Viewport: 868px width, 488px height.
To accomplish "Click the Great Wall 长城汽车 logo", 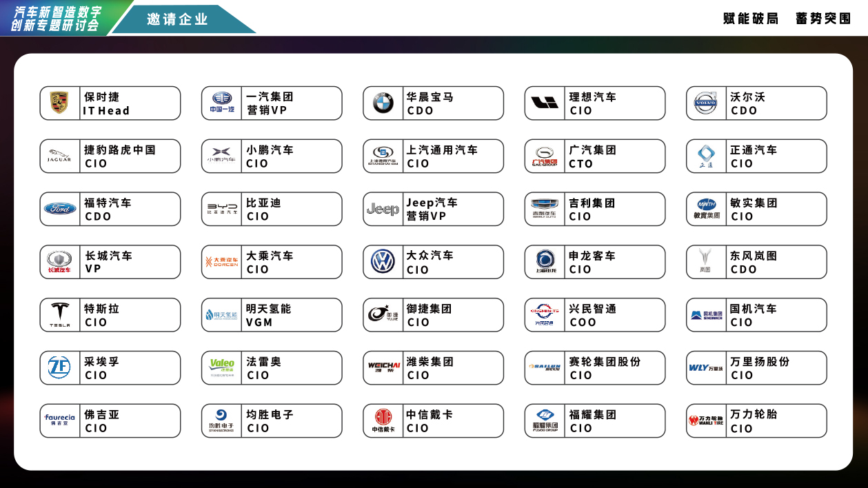I will 60,262.
